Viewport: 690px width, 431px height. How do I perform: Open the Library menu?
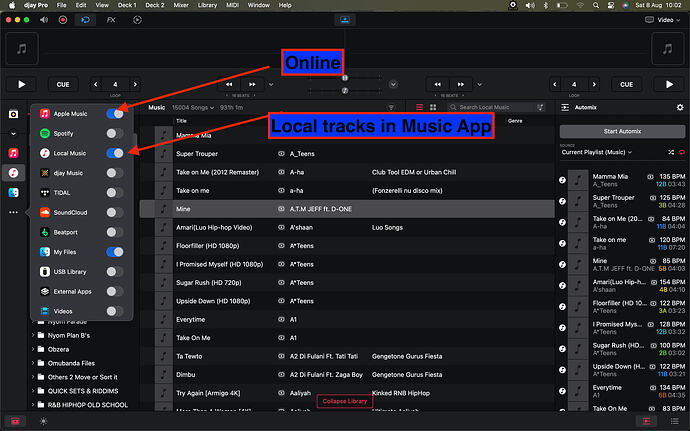[207, 5]
